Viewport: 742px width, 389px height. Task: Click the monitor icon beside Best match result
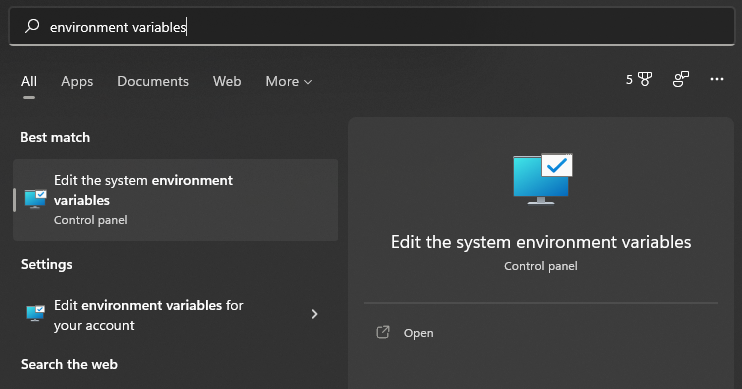(35, 199)
